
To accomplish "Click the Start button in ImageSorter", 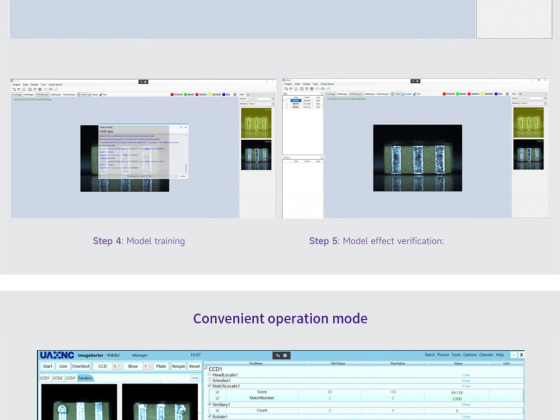I will click(48, 366).
